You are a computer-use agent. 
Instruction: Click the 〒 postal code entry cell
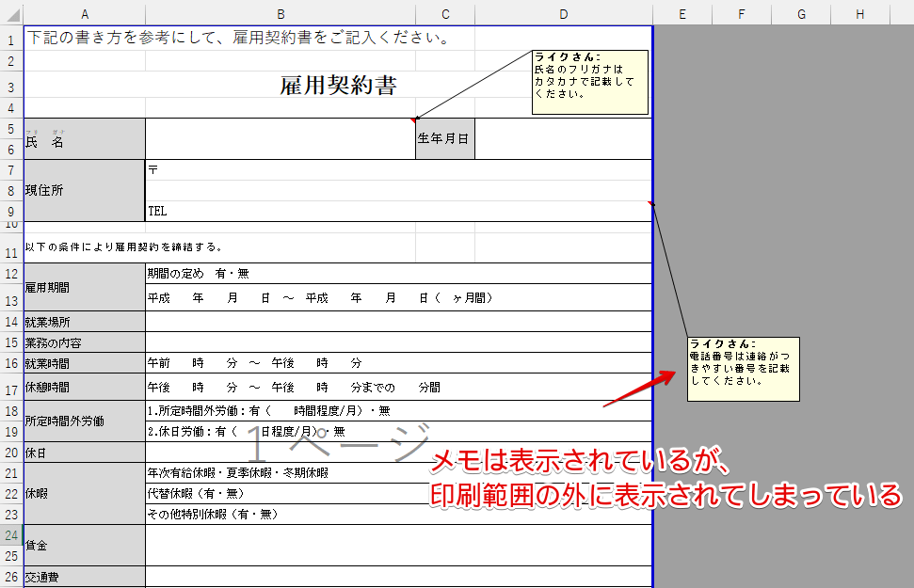pyautogui.click(x=282, y=170)
